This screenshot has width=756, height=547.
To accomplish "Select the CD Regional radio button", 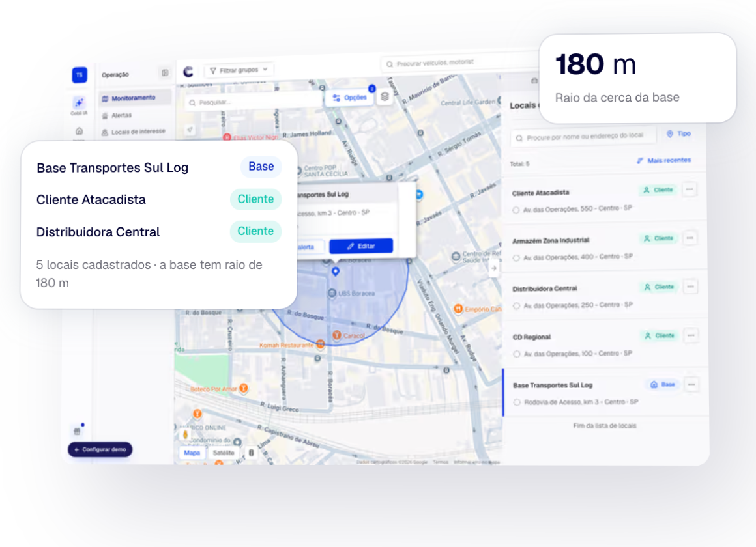I will point(517,354).
